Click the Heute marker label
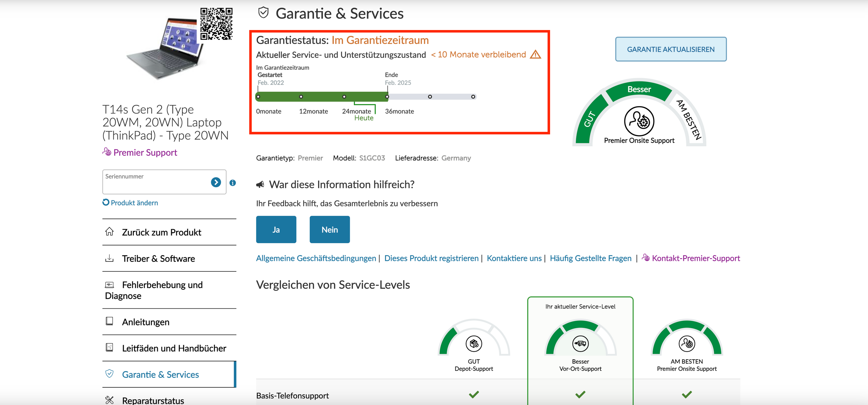The height and width of the screenshot is (405, 868). (364, 118)
